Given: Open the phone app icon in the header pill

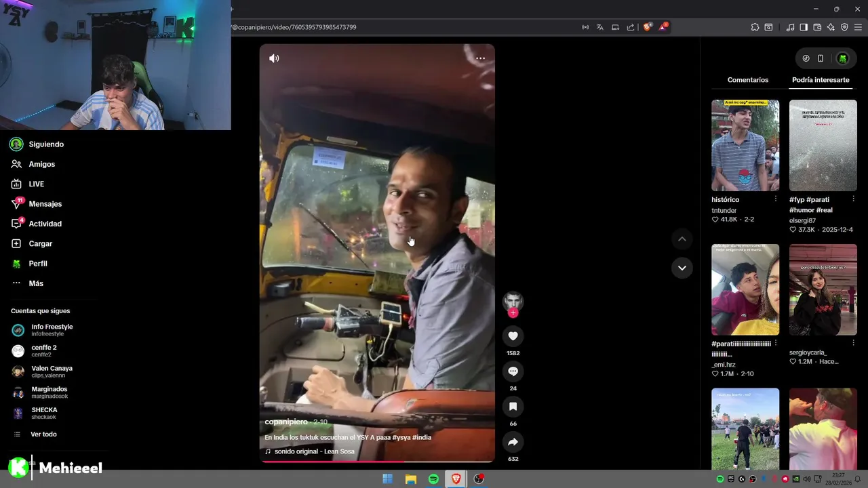Looking at the screenshot, I should [821, 58].
